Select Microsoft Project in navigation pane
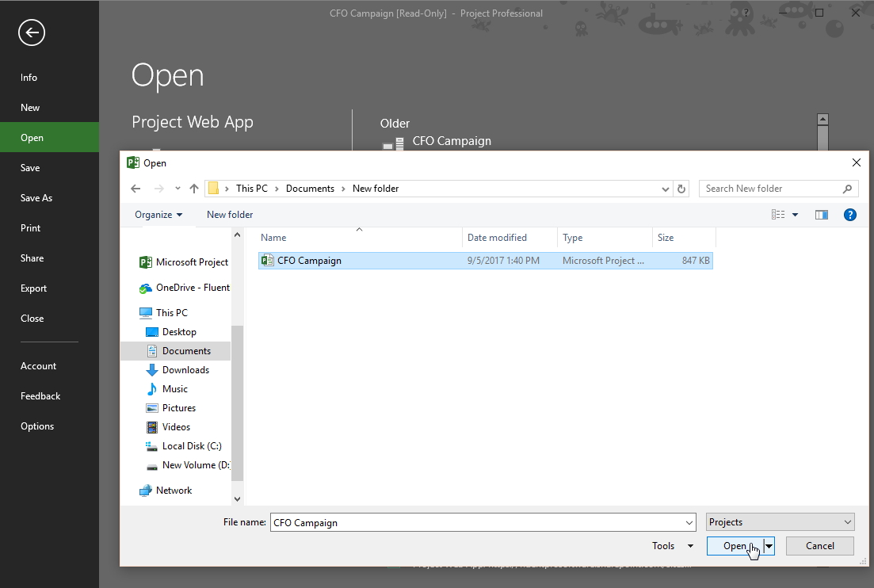The width and height of the screenshot is (874, 588). [183, 262]
